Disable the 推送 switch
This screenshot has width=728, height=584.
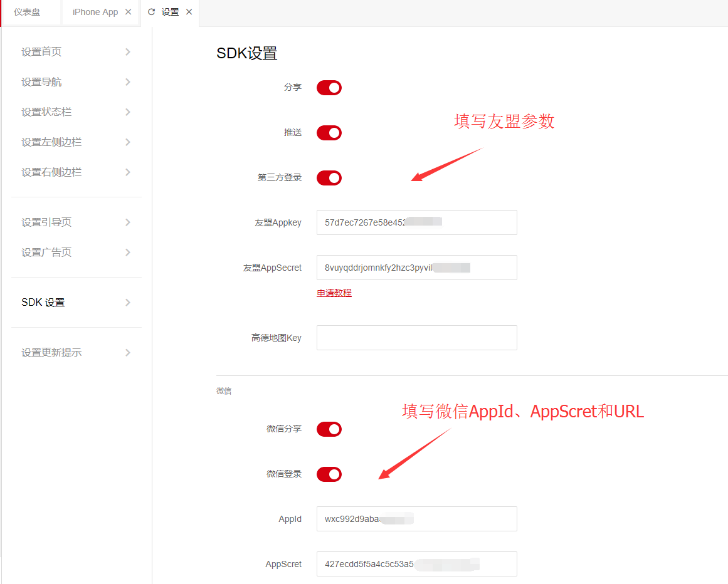click(x=329, y=133)
